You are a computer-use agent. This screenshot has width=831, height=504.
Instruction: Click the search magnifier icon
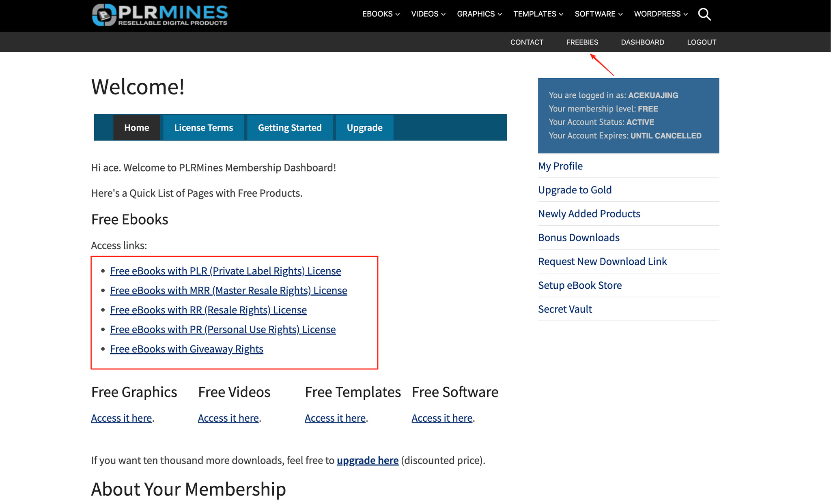click(x=704, y=15)
